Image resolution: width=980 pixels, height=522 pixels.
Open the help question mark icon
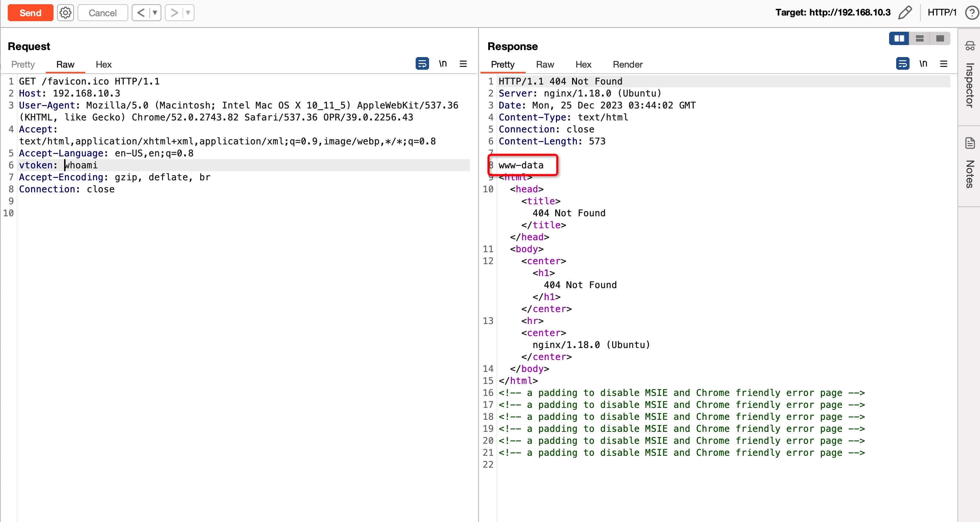pyautogui.click(x=971, y=13)
